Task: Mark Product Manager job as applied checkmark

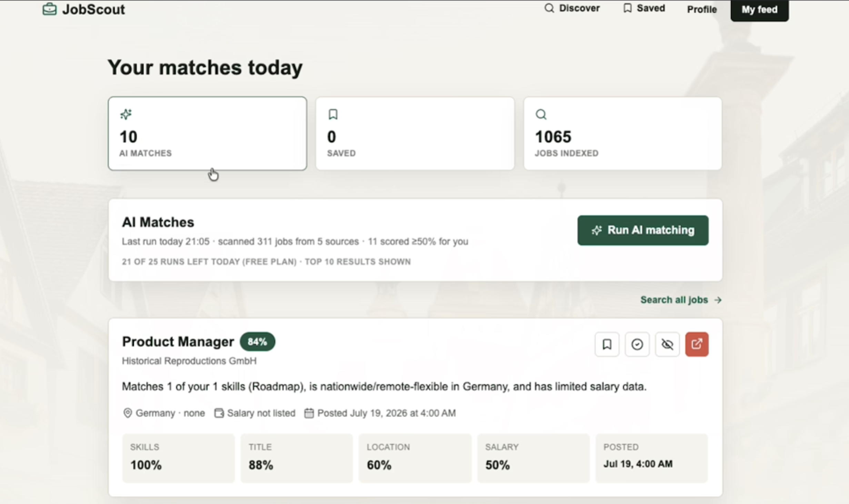Action: click(637, 344)
